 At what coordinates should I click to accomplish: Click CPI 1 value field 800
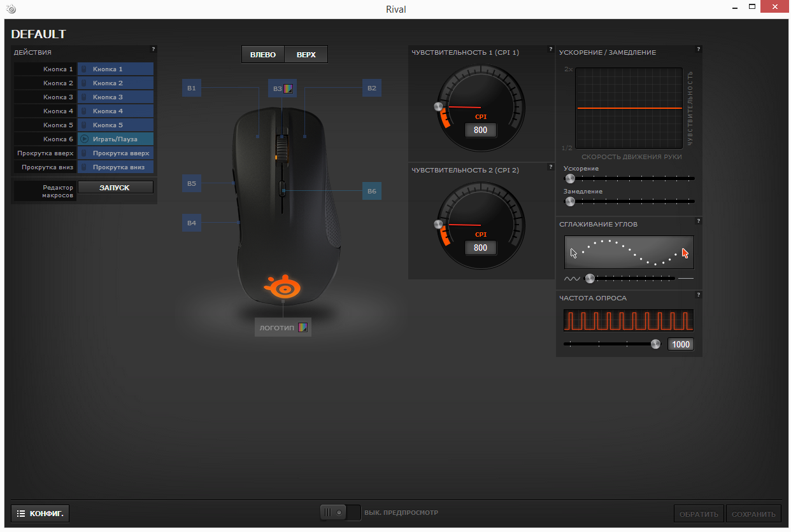click(481, 130)
